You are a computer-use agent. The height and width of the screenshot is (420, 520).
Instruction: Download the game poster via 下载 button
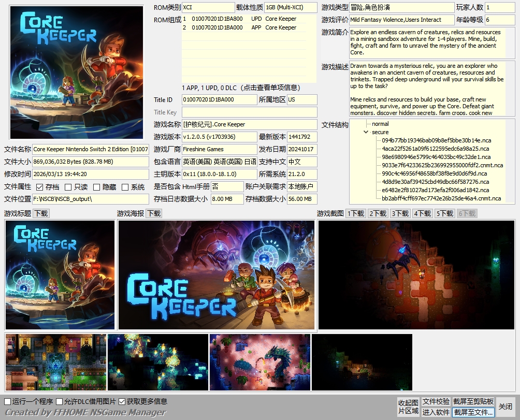tap(154, 213)
